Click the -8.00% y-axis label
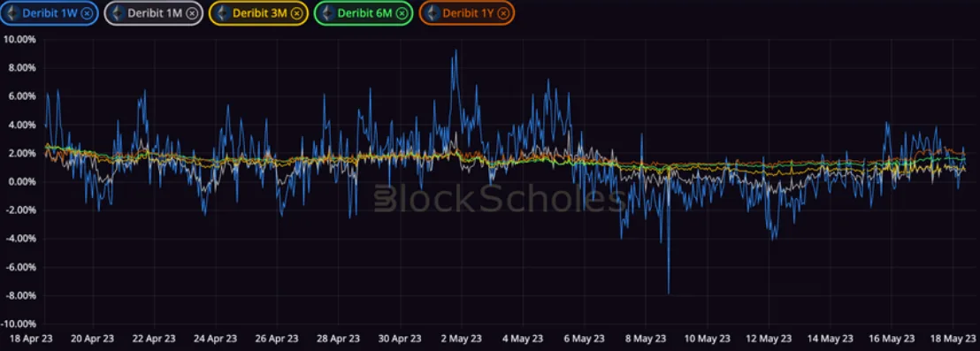Viewport: 980px width, 351px height. (x=20, y=295)
